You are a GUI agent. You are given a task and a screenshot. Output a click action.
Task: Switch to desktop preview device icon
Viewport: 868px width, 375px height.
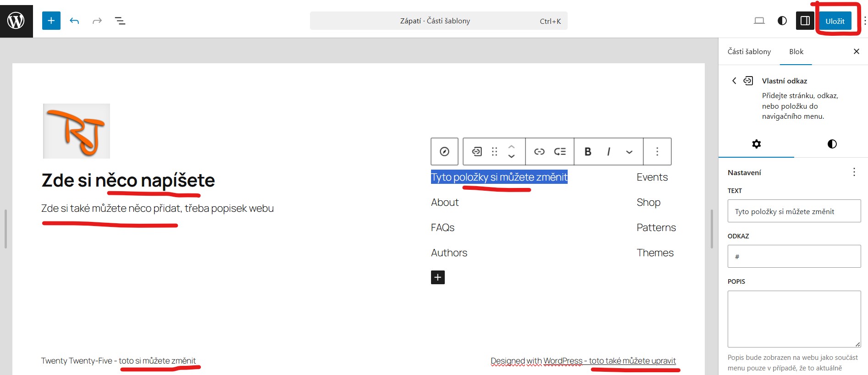pos(759,21)
